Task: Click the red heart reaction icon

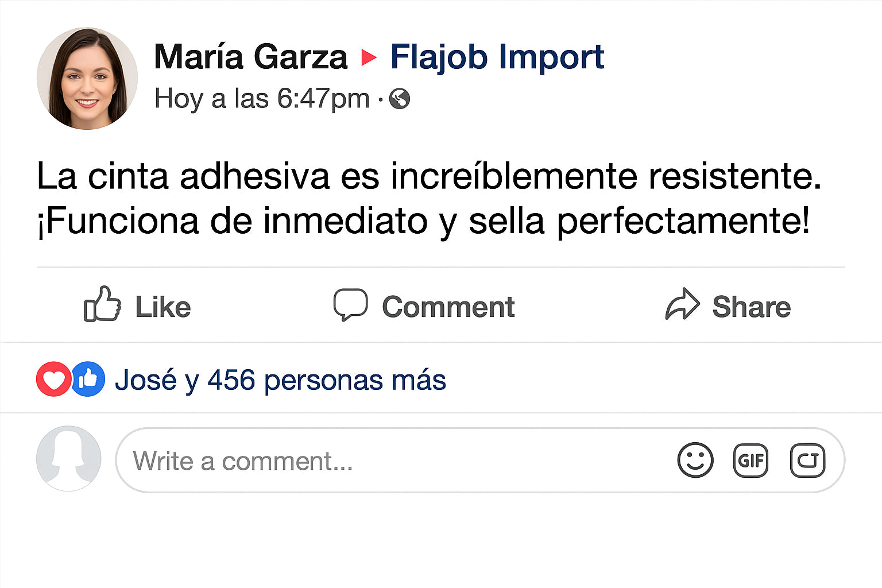Action: click(53, 380)
